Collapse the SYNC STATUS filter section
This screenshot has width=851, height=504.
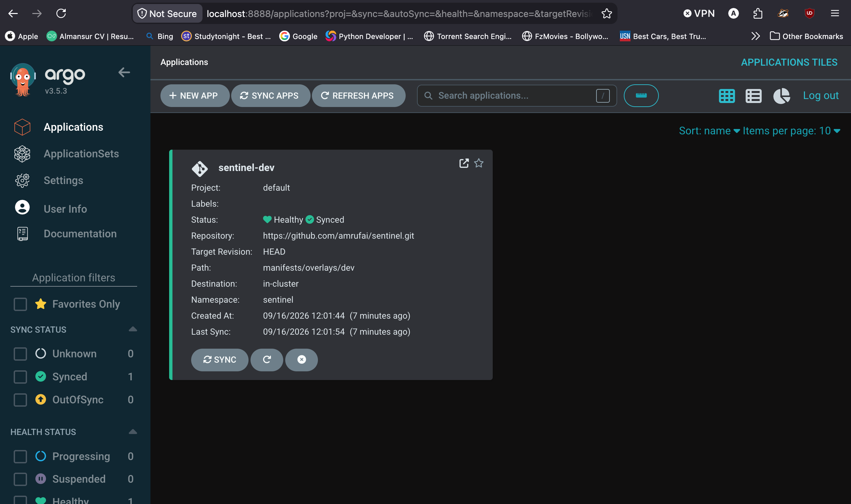tap(133, 329)
